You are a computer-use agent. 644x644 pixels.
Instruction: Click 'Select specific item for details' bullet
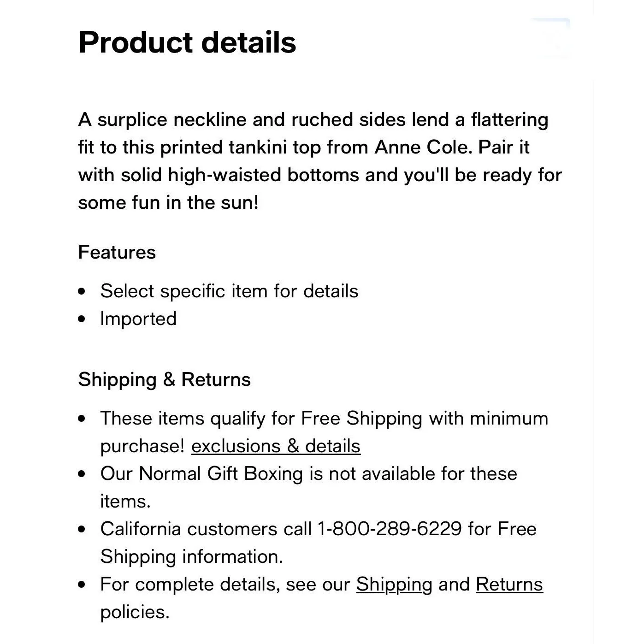tap(229, 291)
